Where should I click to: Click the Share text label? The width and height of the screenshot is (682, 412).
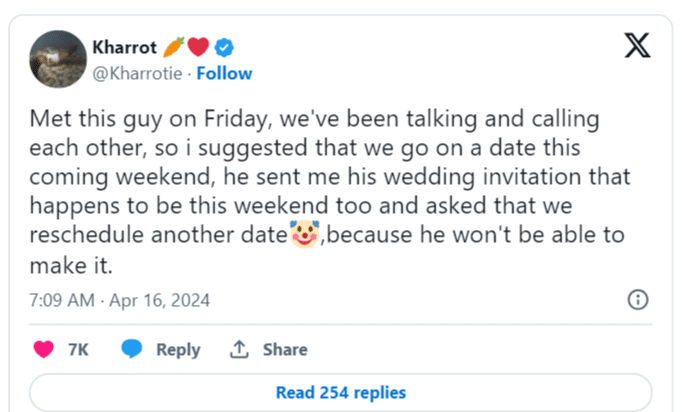[x=285, y=349]
